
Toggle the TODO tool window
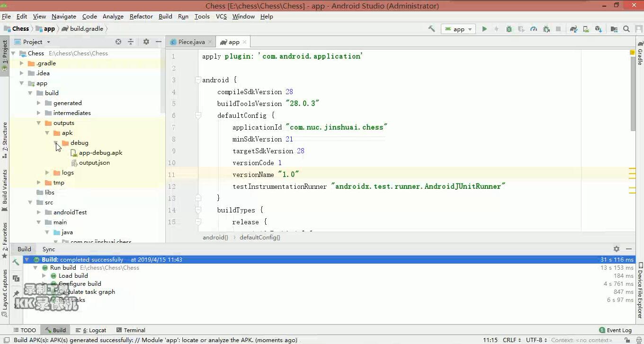click(25, 330)
